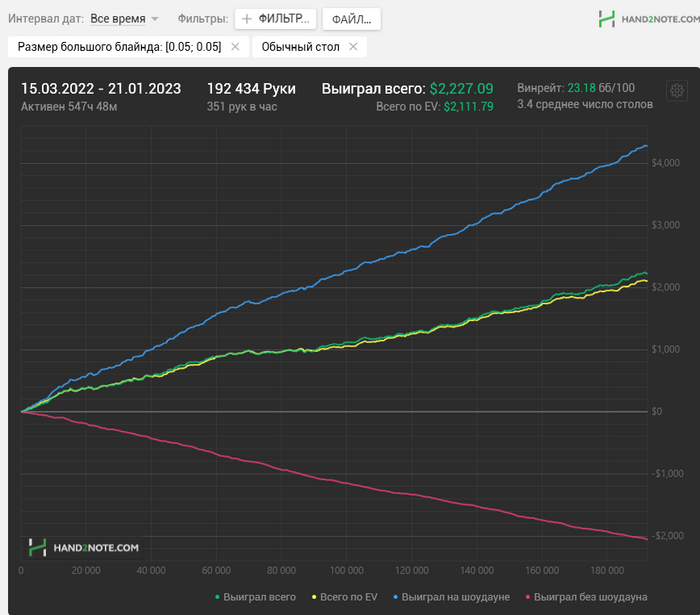Click the red dot for non-showdown winnings legend
The image size is (700, 615).
[528, 597]
